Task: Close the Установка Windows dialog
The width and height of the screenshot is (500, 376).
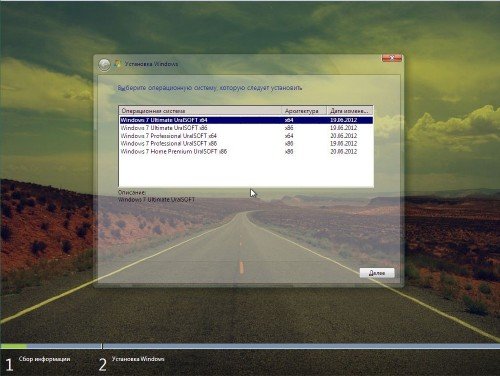Action: [392, 58]
